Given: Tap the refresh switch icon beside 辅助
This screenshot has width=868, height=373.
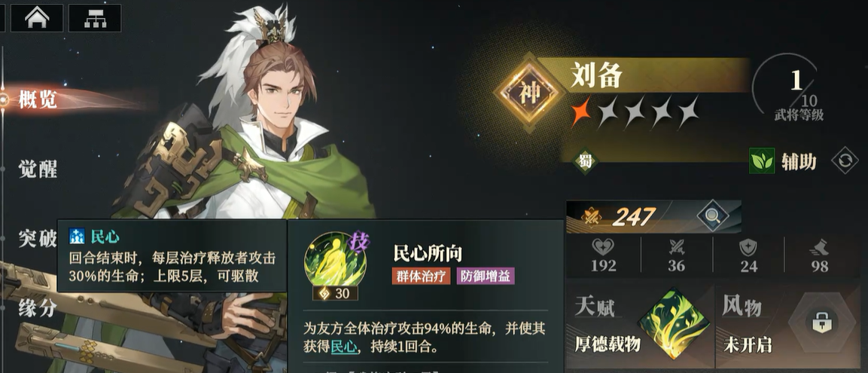Looking at the screenshot, I should pyautogui.click(x=845, y=161).
